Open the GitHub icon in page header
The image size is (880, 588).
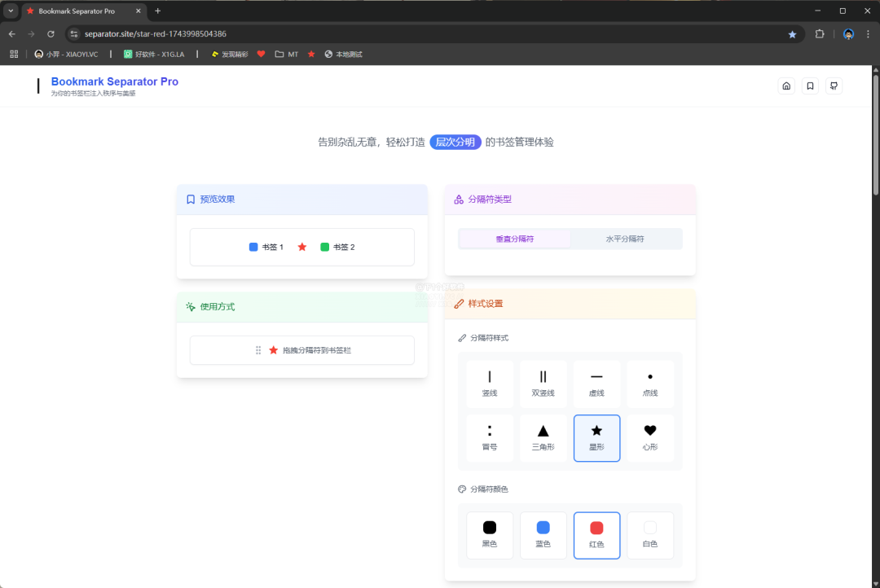coord(834,86)
